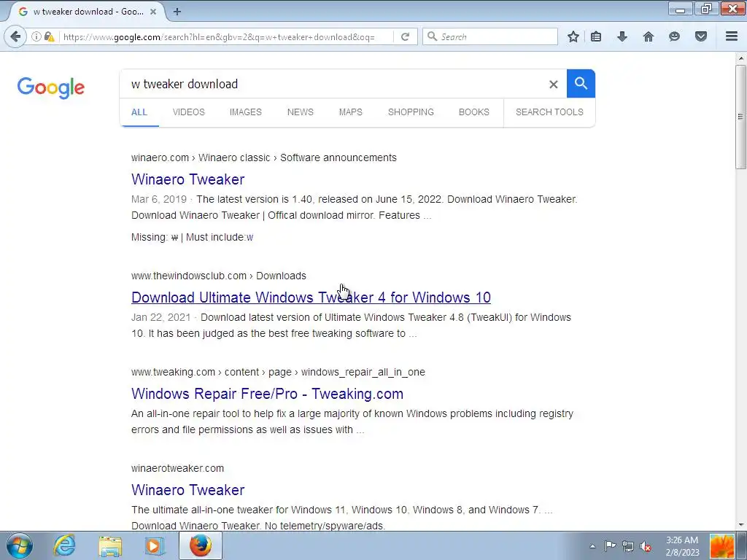Image resolution: width=747 pixels, height=560 pixels.
Task: Open Download Ultimate Windows Tweaker 4 link
Action: [x=311, y=297]
